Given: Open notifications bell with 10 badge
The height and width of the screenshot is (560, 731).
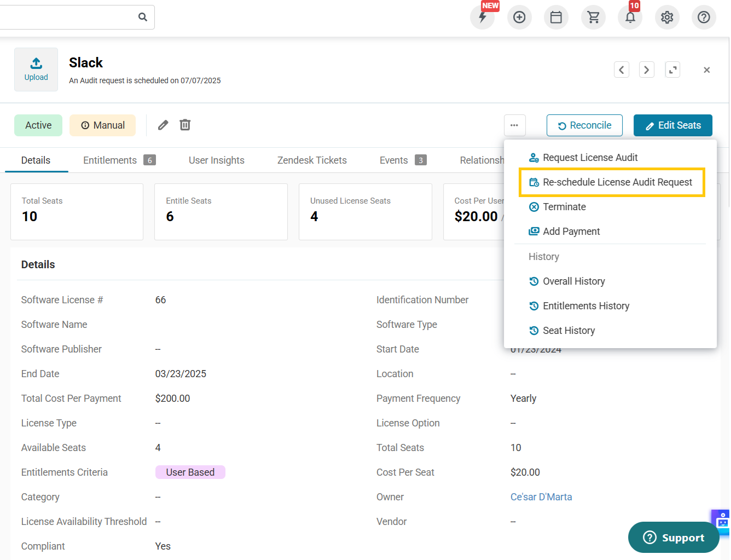Looking at the screenshot, I should tap(630, 17).
